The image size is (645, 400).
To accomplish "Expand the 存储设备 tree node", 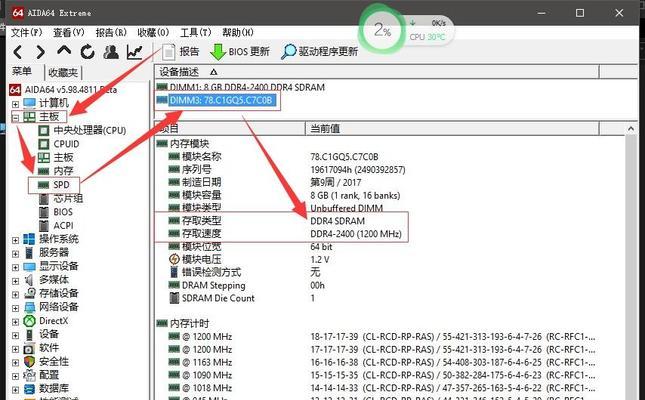I will point(15,294).
